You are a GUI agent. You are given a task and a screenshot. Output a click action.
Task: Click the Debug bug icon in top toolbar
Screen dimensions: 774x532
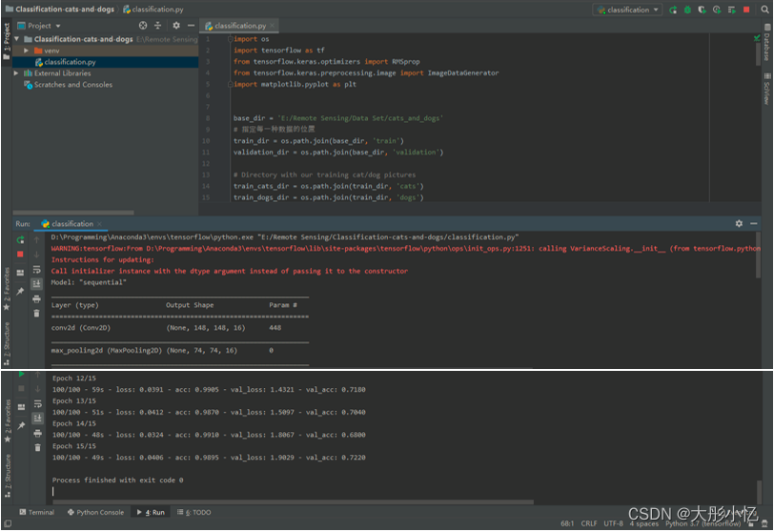point(686,10)
